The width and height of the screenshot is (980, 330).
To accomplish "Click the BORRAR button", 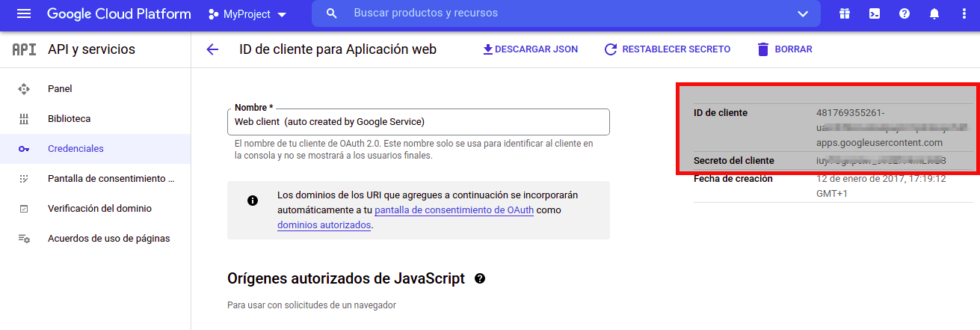I will [784, 49].
